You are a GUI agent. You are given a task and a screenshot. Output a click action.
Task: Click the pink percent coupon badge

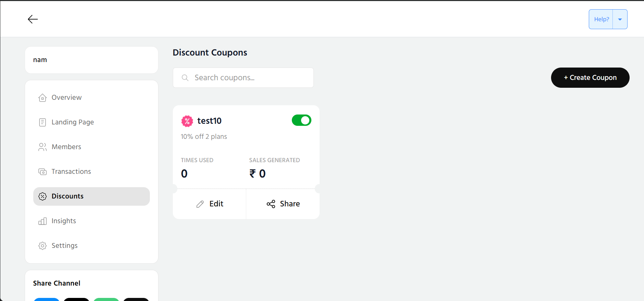[187, 121]
